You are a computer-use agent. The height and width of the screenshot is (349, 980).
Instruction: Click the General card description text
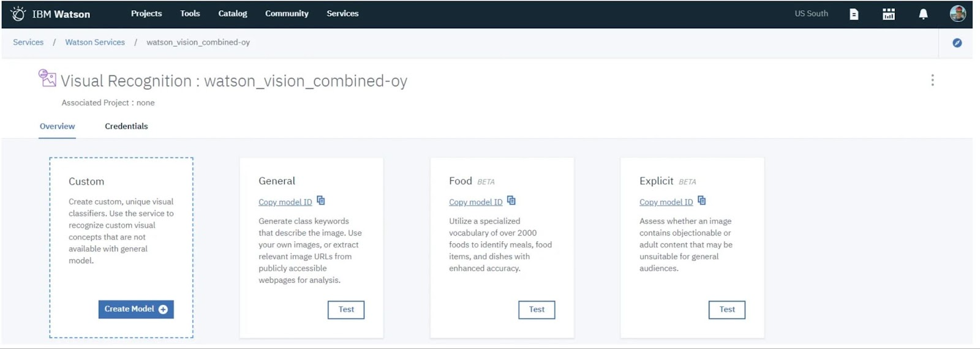point(310,250)
